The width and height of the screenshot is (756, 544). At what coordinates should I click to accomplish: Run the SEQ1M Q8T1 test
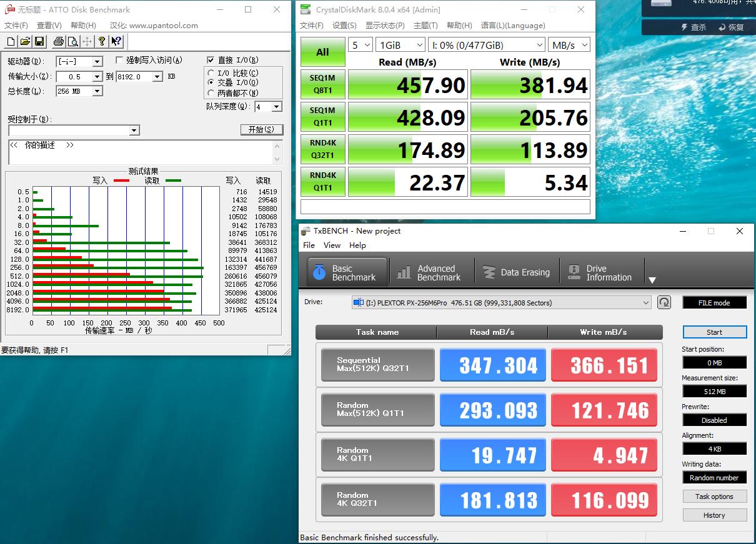tap(322, 84)
